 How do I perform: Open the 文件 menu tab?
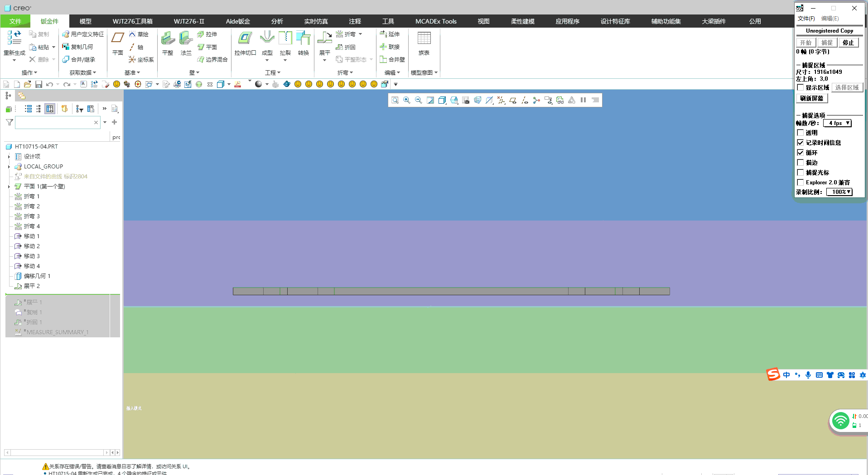[x=15, y=21]
